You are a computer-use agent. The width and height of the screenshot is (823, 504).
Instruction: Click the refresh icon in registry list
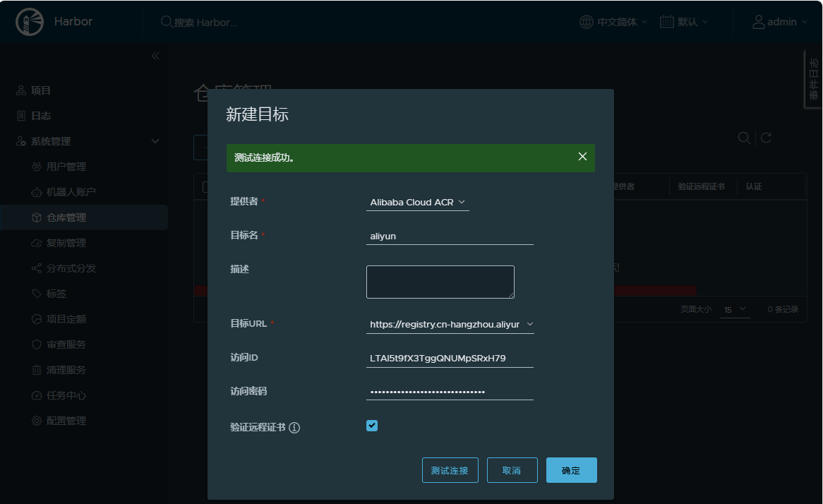pos(766,138)
